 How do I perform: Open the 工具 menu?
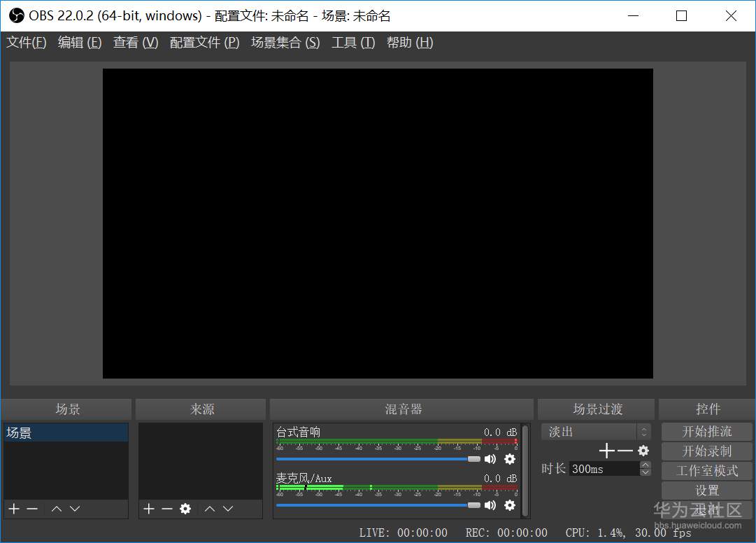[353, 42]
